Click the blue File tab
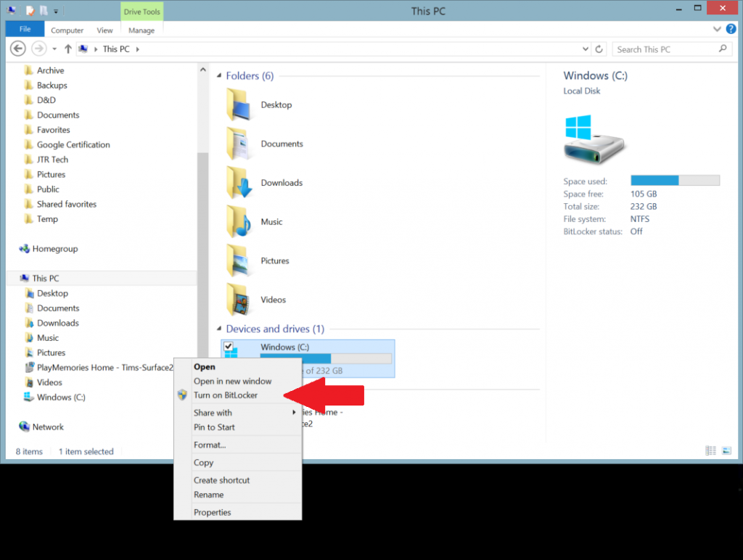The height and width of the screenshot is (560, 743). pos(25,30)
